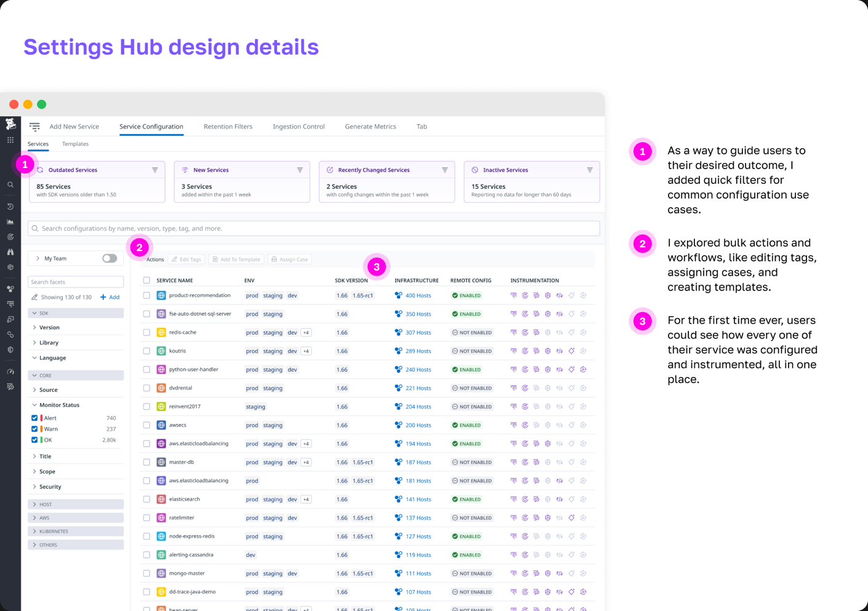
Task: Click the dd-trace-java-demo service icon
Action: 161,592
